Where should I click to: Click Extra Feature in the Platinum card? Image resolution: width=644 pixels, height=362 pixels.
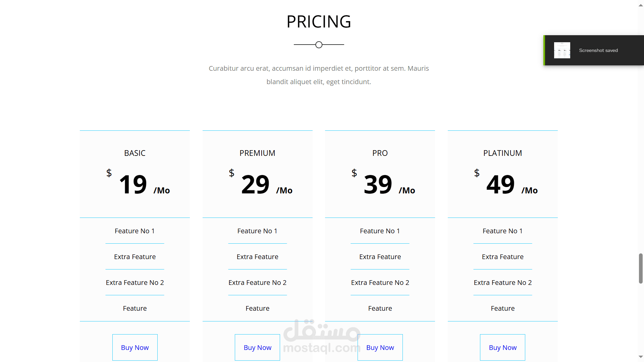click(502, 257)
